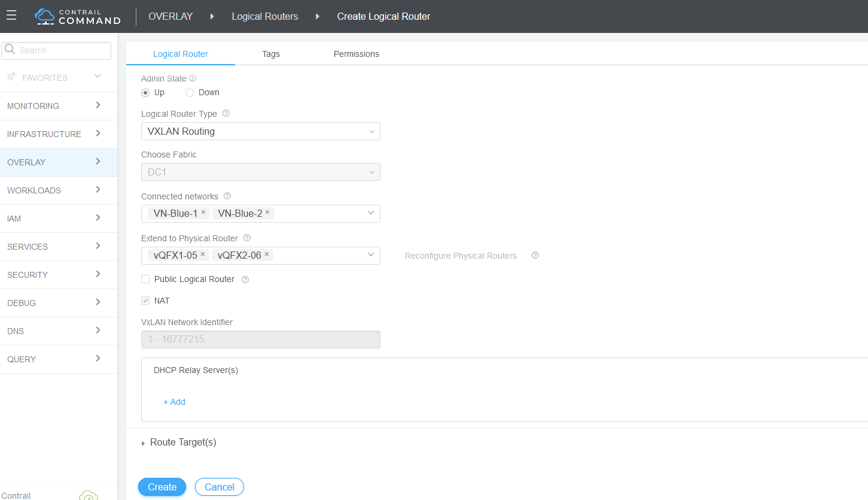Click Reconfigure Physical Routers help icon

535,255
